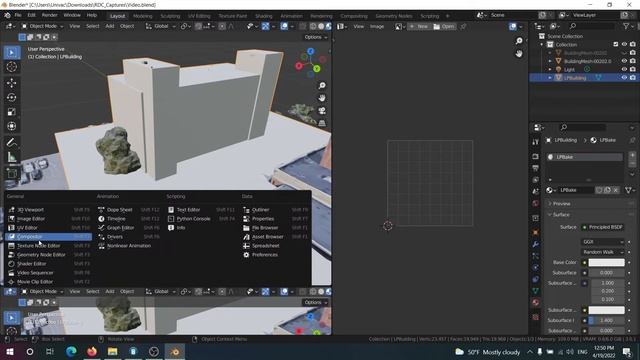Choose UV Editor in editor type menu
This screenshot has width=640, height=360.
pos(49,227)
